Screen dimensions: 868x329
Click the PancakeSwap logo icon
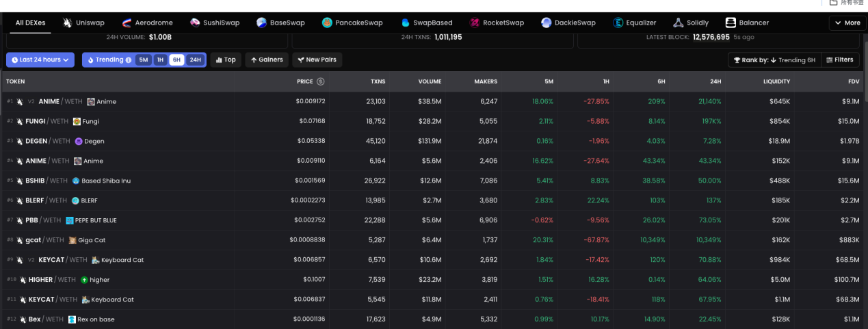pyautogui.click(x=327, y=23)
